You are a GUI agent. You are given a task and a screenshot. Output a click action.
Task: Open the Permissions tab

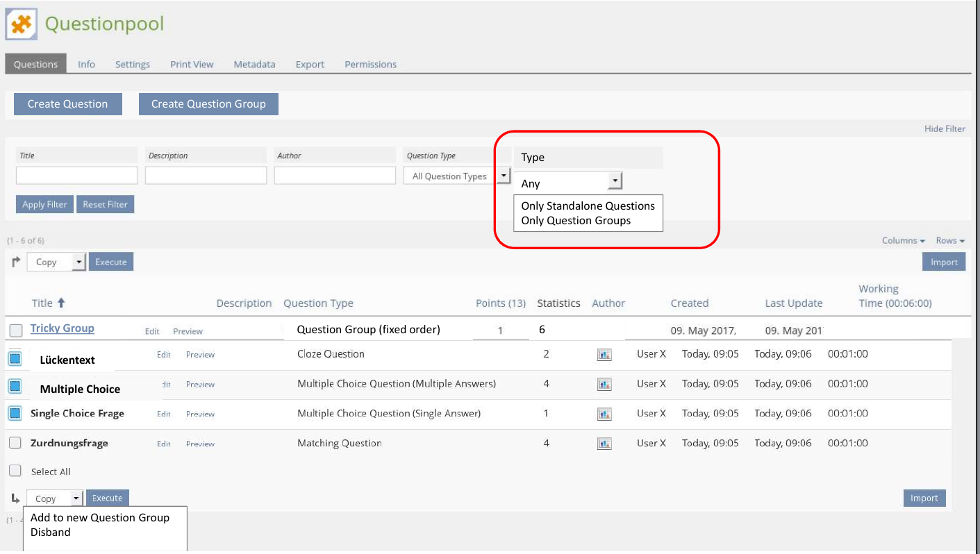(x=370, y=65)
